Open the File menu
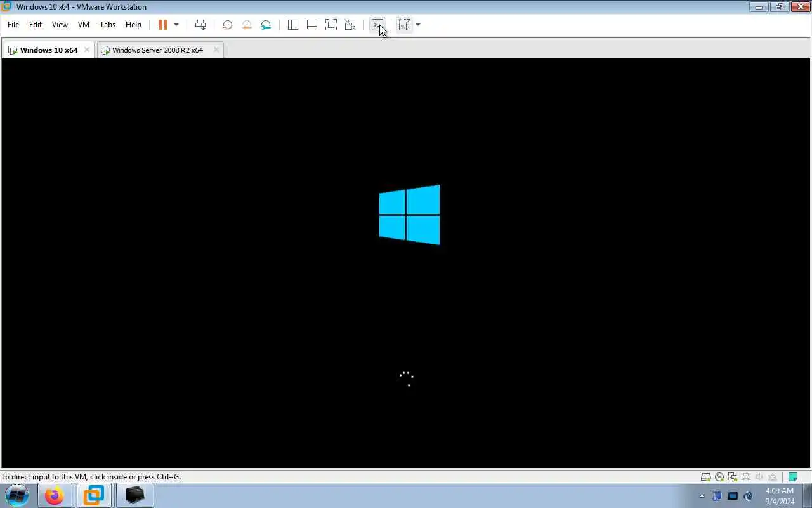Image resolution: width=812 pixels, height=508 pixels. [x=13, y=25]
